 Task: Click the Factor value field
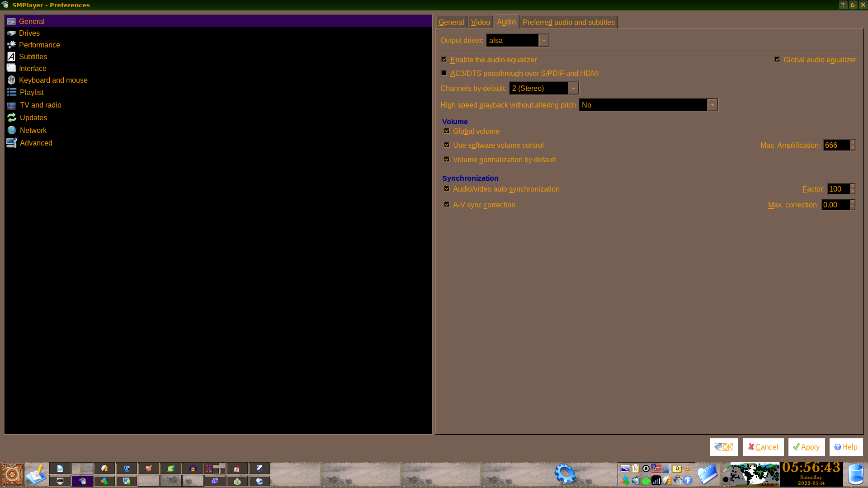(x=839, y=189)
